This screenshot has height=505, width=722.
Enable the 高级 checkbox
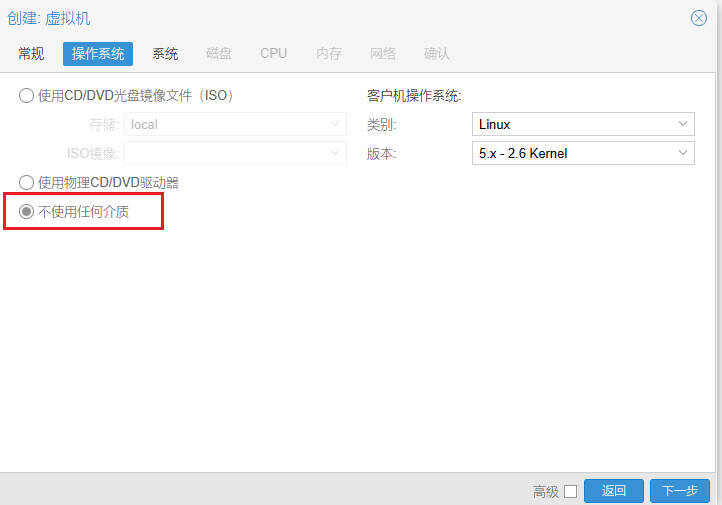point(571,491)
